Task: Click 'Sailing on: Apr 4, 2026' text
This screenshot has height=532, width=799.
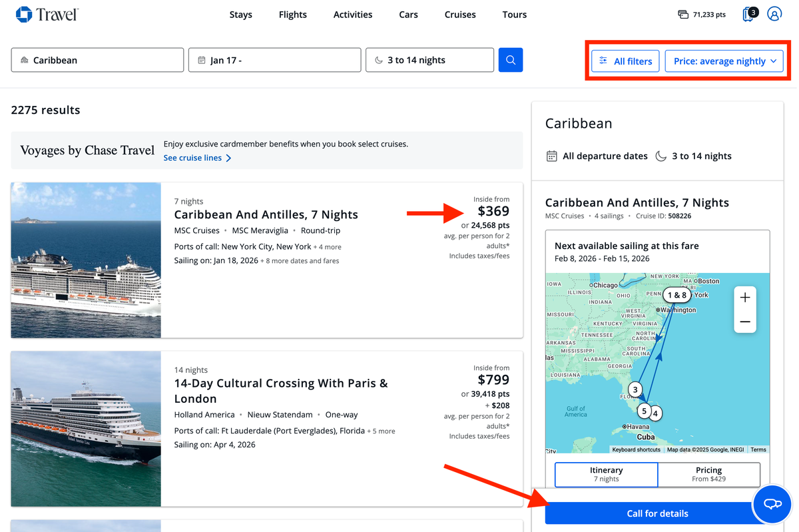Action: pos(215,445)
